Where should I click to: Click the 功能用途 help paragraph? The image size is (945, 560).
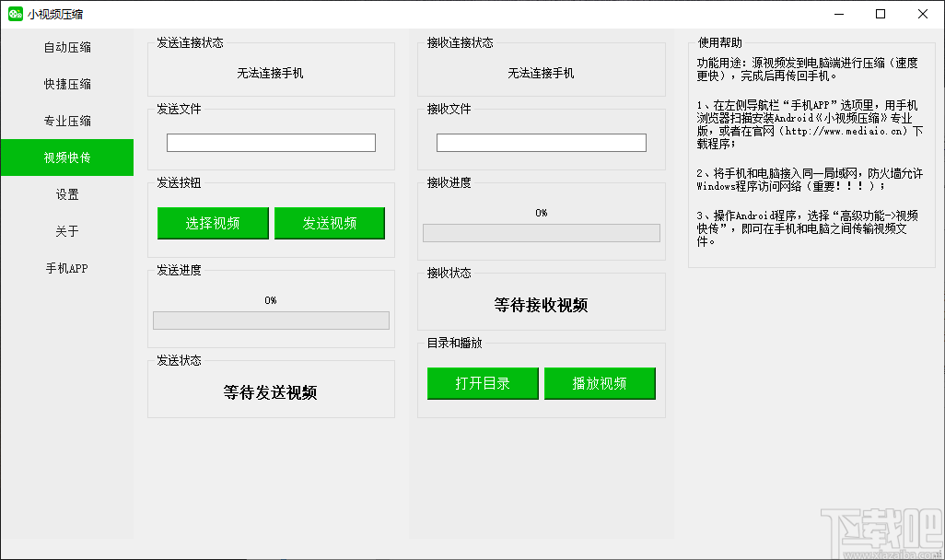point(808,69)
